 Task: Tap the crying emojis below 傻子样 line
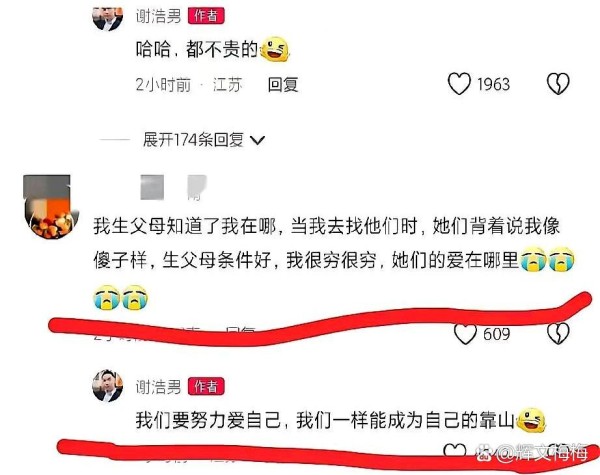(x=121, y=297)
